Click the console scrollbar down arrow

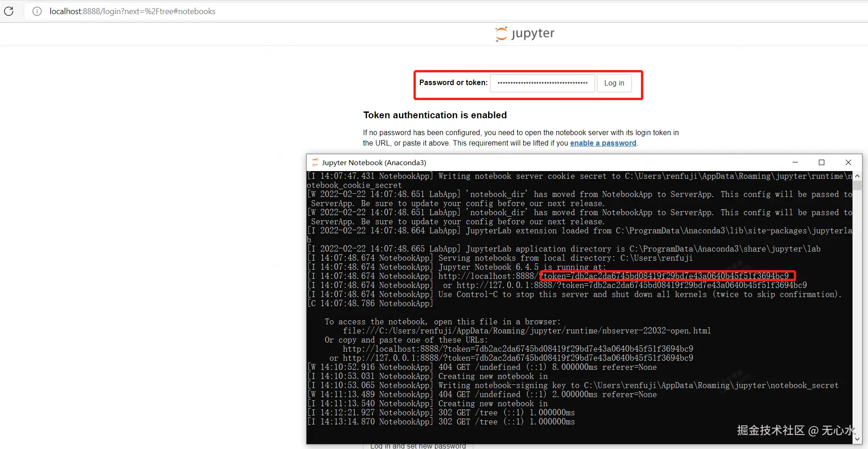click(x=857, y=439)
